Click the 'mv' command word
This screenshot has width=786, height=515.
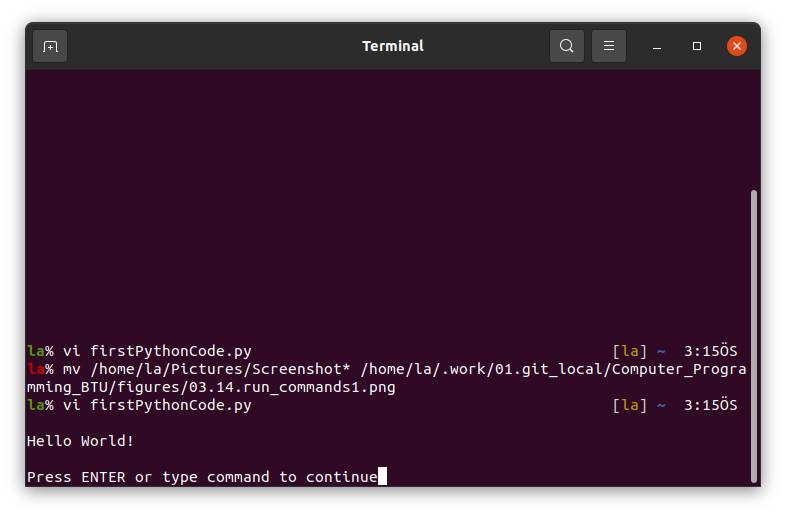(x=71, y=369)
